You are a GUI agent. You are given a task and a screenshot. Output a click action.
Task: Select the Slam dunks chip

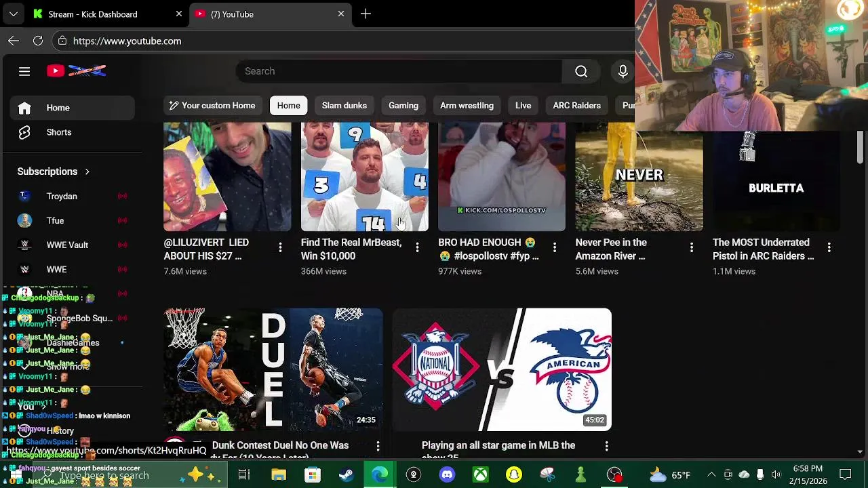click(344, 106)
